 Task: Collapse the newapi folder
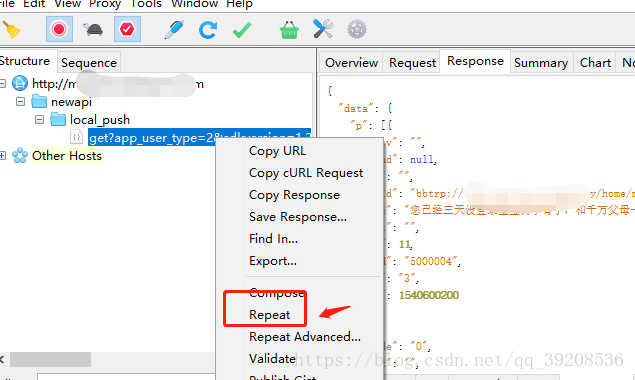click(20, 101)
